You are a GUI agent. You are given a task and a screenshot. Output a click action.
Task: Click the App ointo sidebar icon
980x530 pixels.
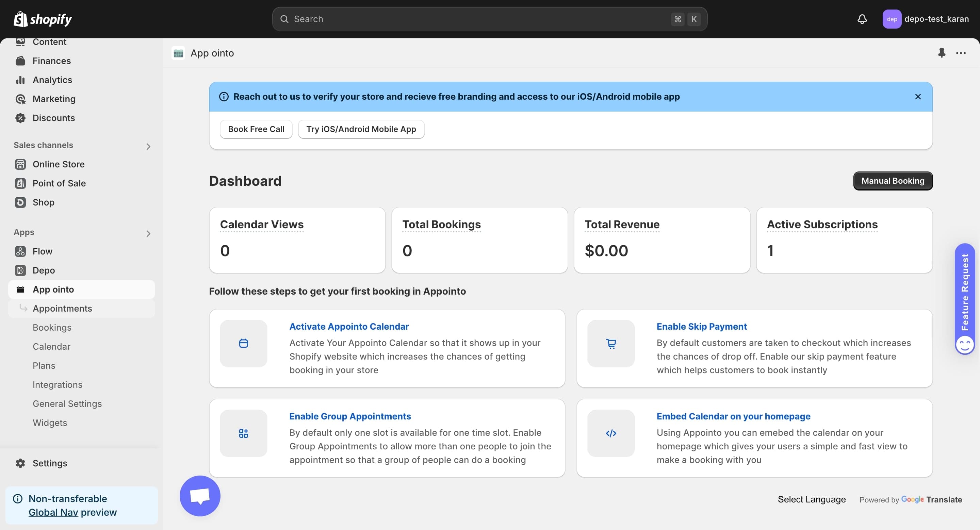click(20, 289)
